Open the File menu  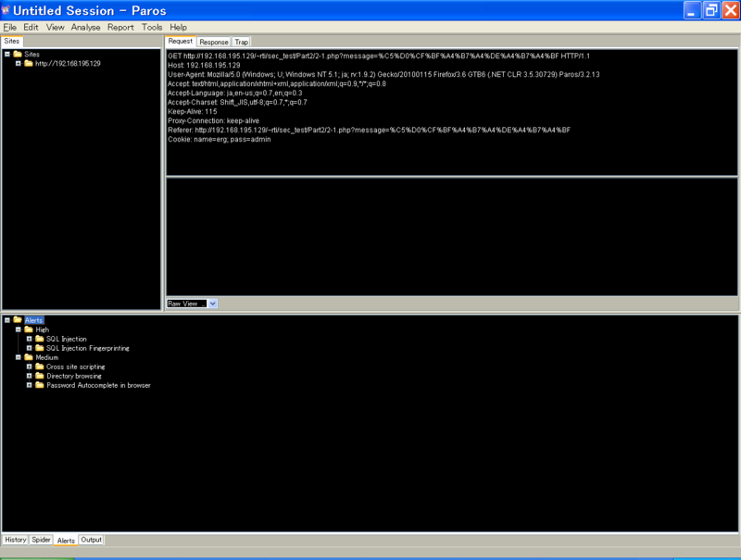tap(9, 28)
